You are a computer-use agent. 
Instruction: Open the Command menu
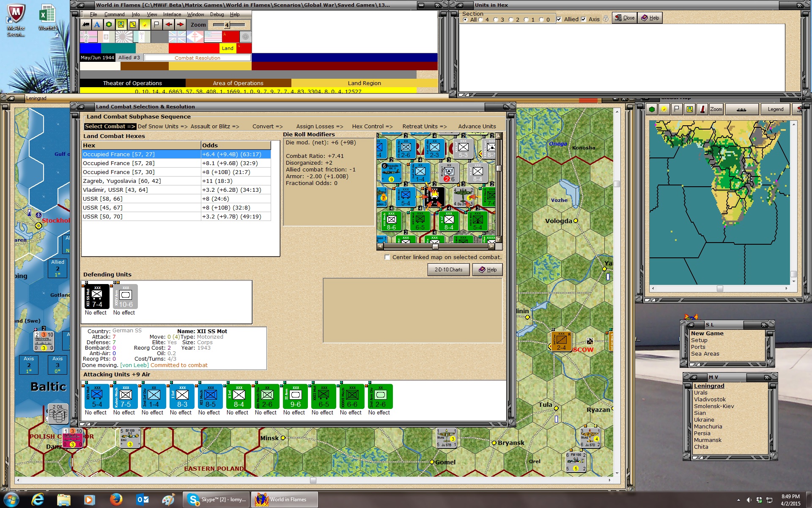tap(114, 14)
